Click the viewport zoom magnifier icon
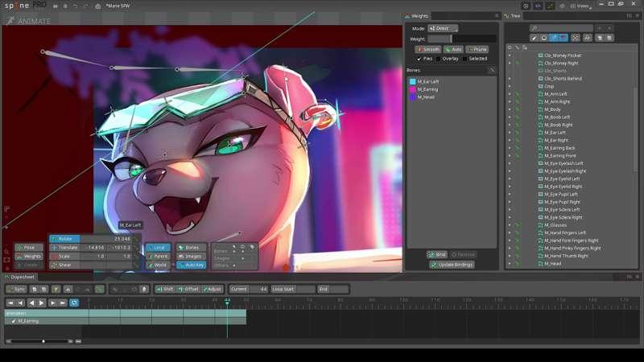Viewport: 644px width, 362px height. (x=6, y=252)
